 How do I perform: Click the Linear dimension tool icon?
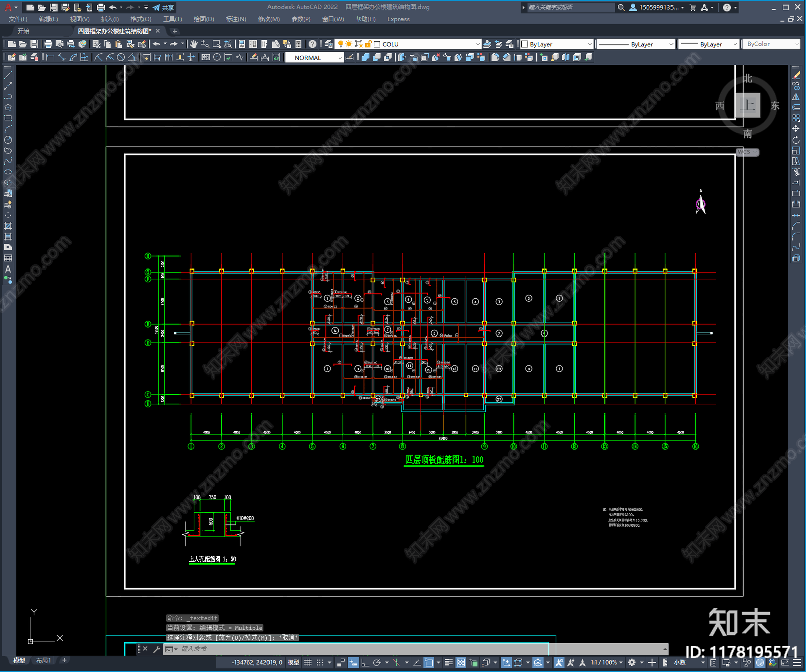click(50, 57)
